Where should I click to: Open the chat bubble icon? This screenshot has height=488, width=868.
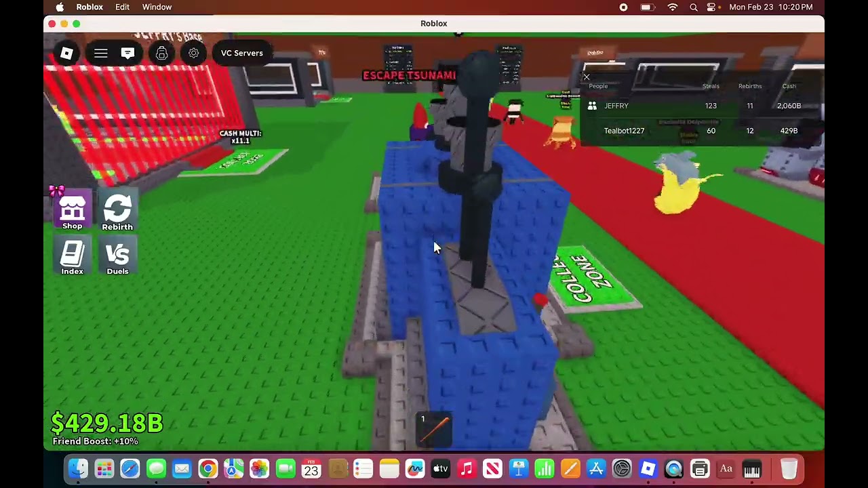(x=127, y=53)
